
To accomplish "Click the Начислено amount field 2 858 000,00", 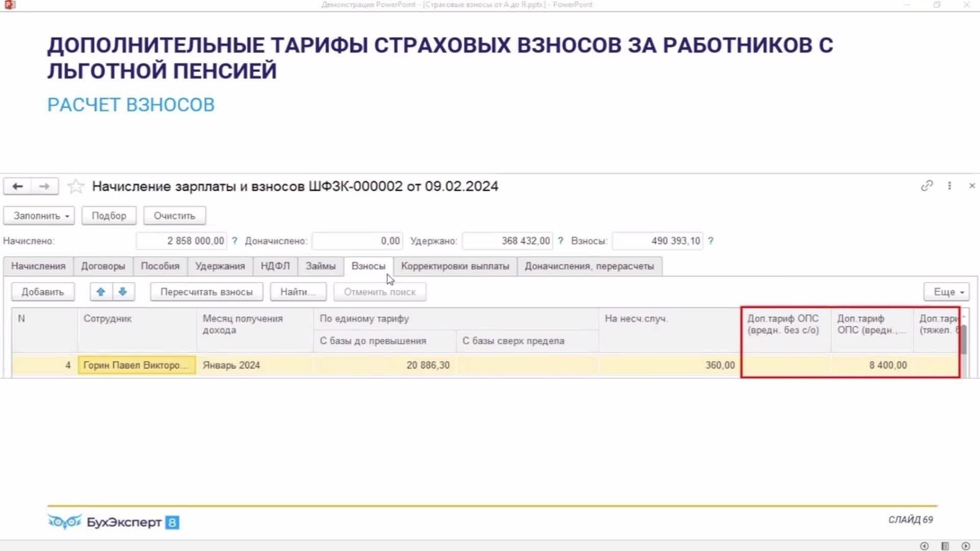I will 181,241.
